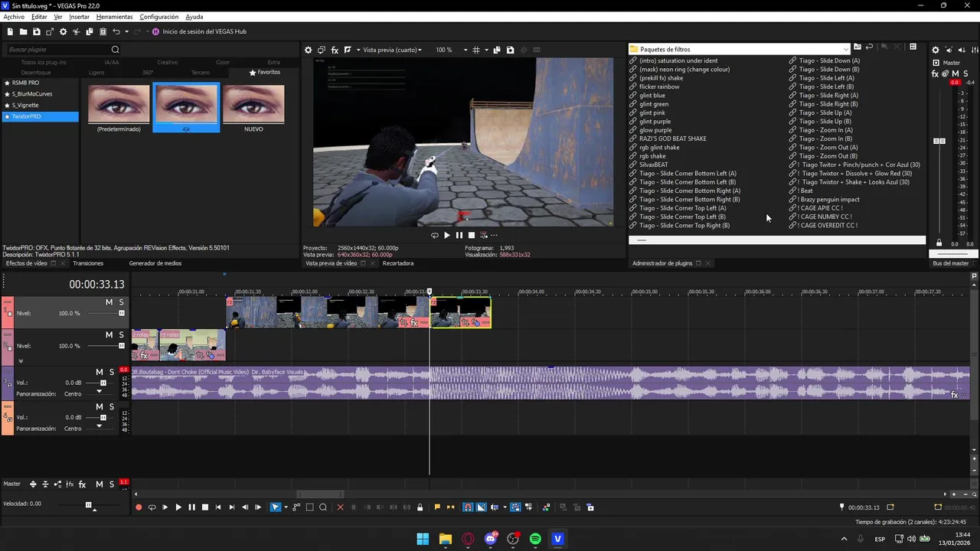This screenshot has width=980, height=551.
Task: Open the Herramientas menu
Action: click(x=114, y=17)
